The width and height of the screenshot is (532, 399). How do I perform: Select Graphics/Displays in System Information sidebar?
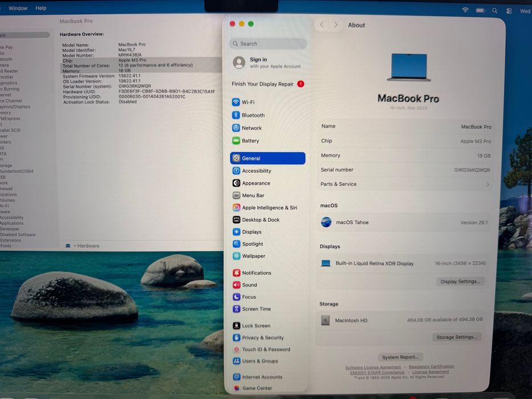click(x=15, y=107)
